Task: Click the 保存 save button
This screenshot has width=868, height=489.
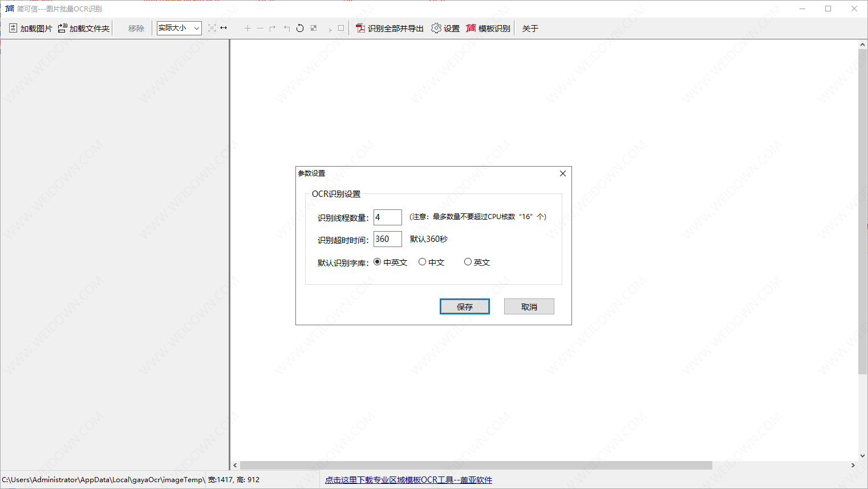Action: 465,306
